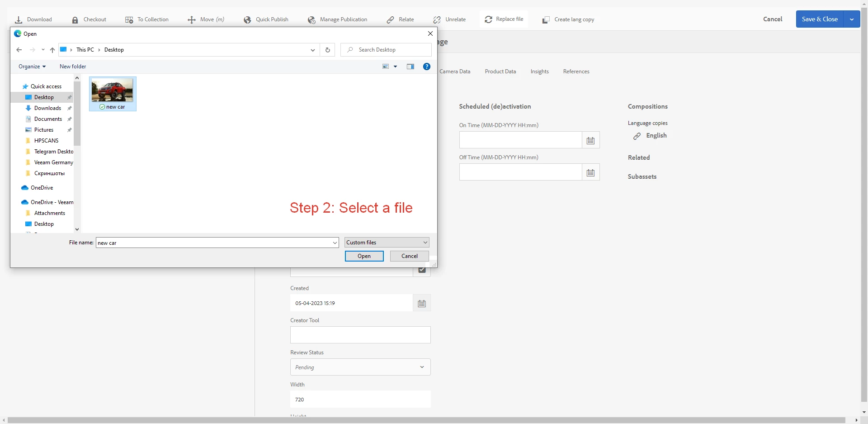Screen dimensions: 868x424
Task: Click the Unrelate icon
Action: 437,20
